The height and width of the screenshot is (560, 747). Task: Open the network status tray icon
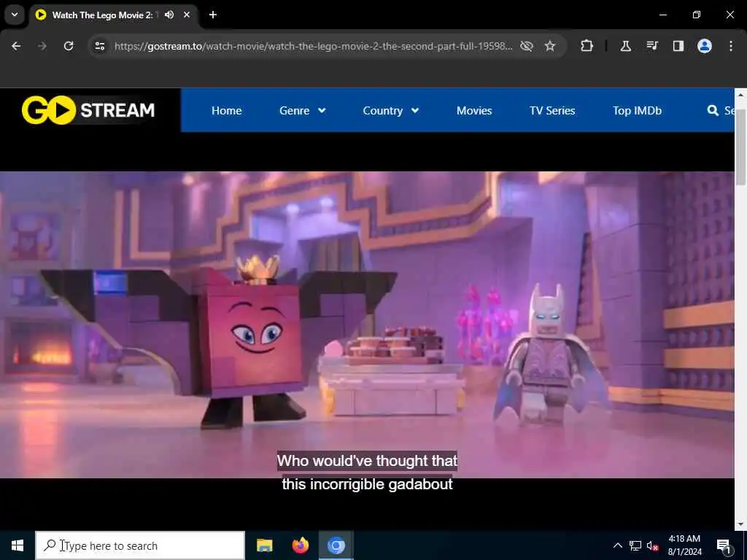[635, 545]
